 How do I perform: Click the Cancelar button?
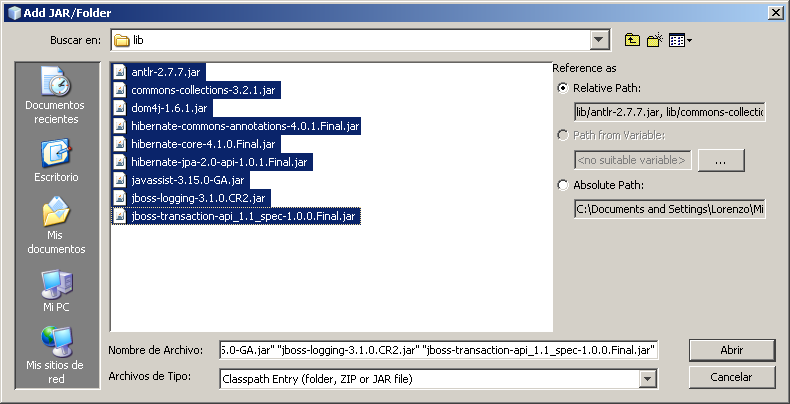pos(732,377)
